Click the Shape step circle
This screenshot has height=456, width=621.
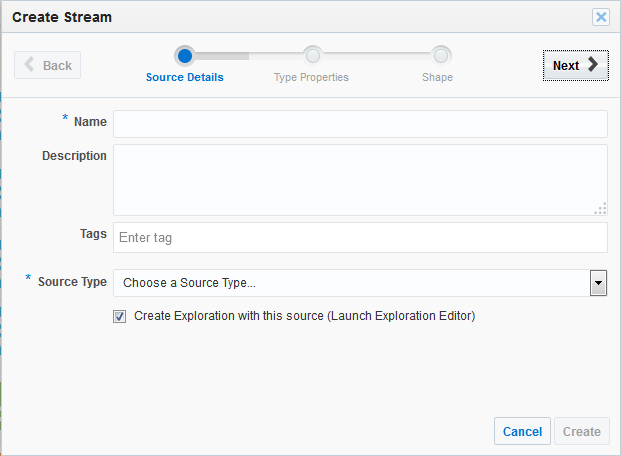[441, 55]
